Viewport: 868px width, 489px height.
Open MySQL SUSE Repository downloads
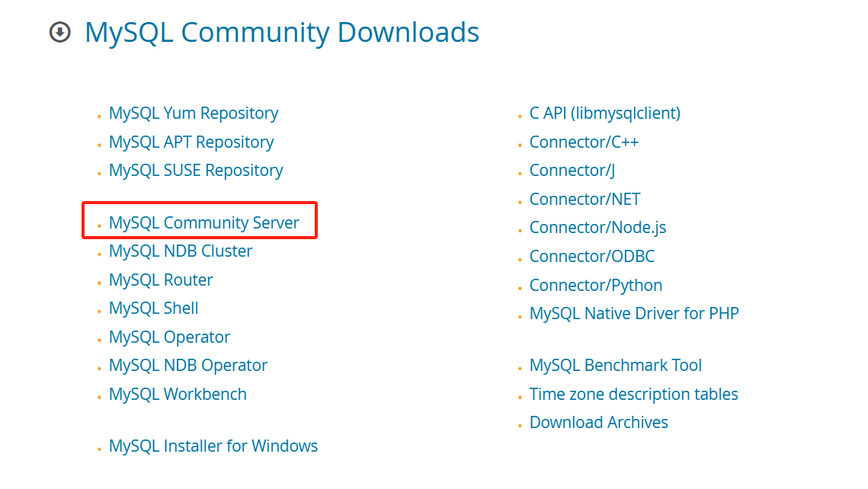point(196,170)
